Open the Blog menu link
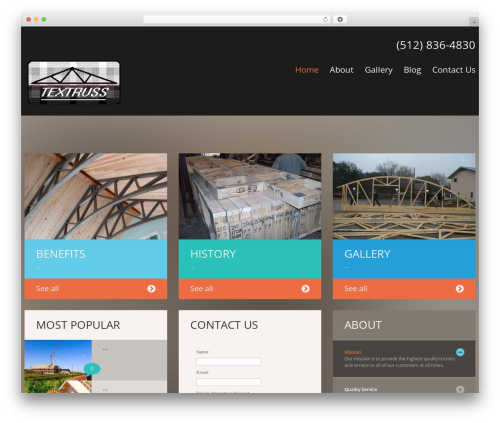The height and width of the screenshot is (423, 500). [x=412, y=70]
